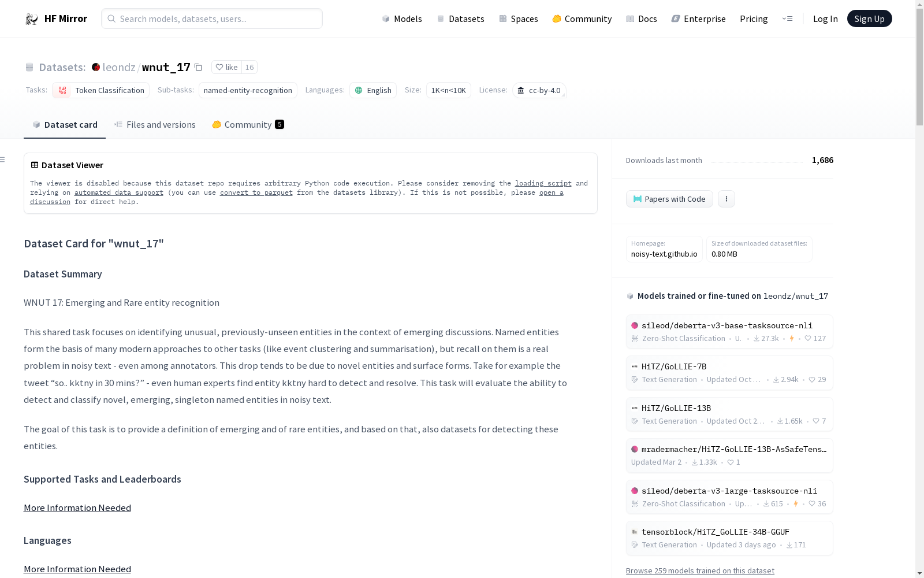Open the automated data support link
Viewport: 924px width, 578px height.
(119, 192)
